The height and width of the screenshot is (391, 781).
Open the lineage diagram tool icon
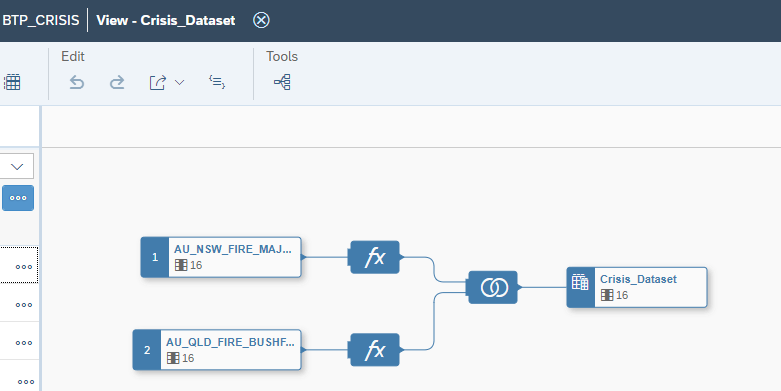(x=282, y=82)
